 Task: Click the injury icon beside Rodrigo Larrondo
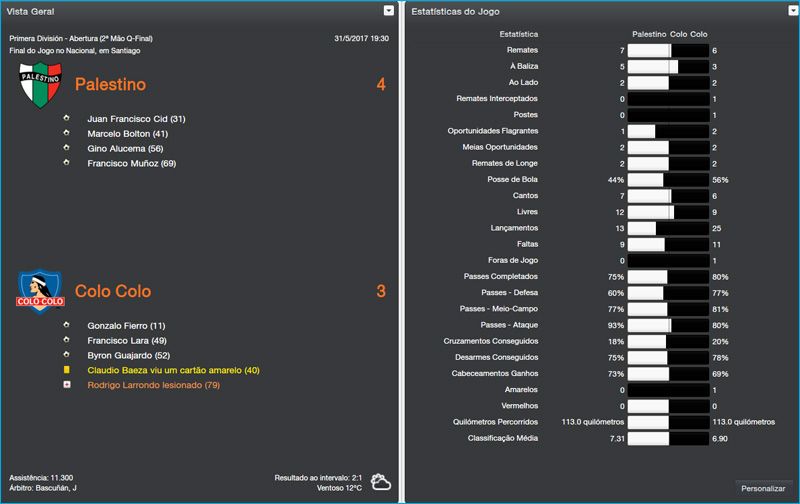(x=66, y=385)
